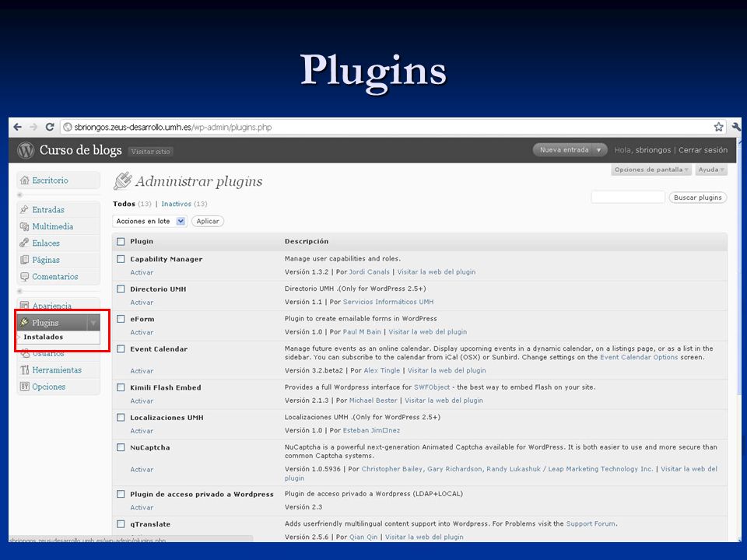The height and width of the screenshot is (560, 747).
Task: Click the Entradas pin icon
Action: coord(24,209)
